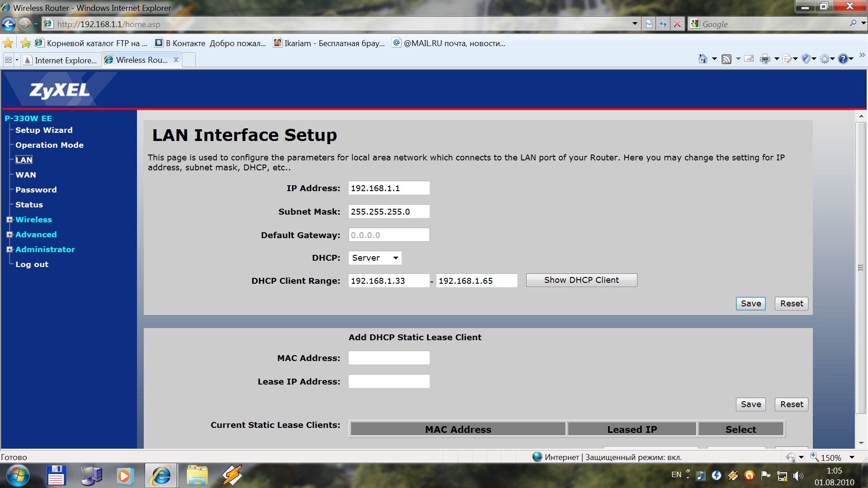
Task: Open the zoom level 150% dropdown
Action: coord(852,457)
